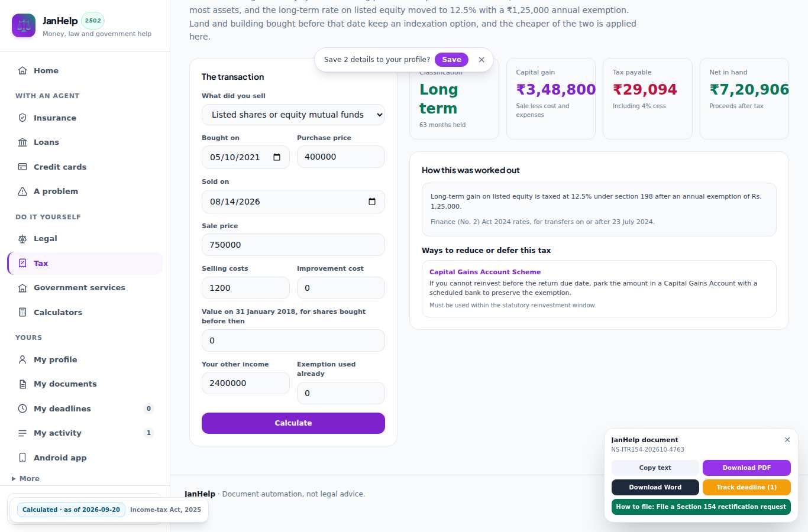Viewport: 808px width, 532px height.
Task: Expand the More section in sidebar
Action: (x=25, y=479)
